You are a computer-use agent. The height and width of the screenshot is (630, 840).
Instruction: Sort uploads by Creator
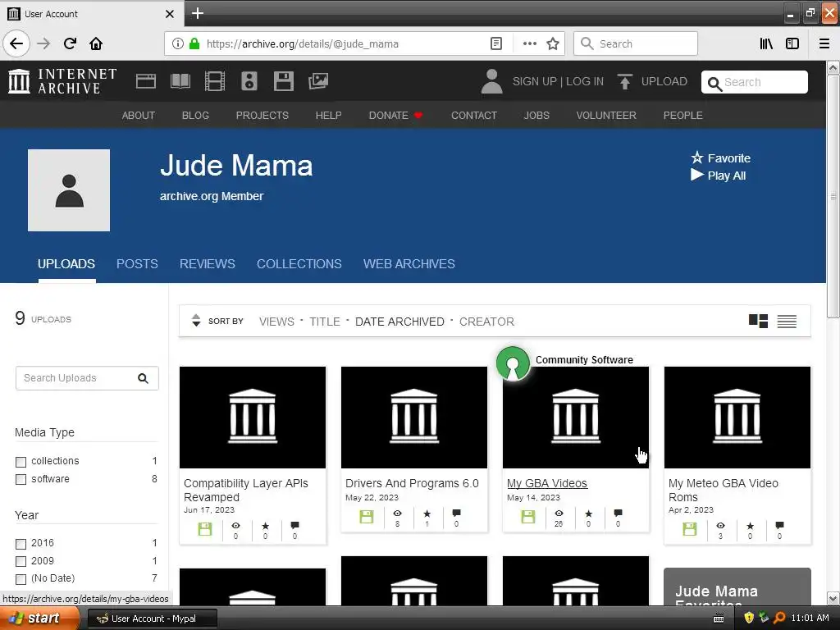coord(486,322)
